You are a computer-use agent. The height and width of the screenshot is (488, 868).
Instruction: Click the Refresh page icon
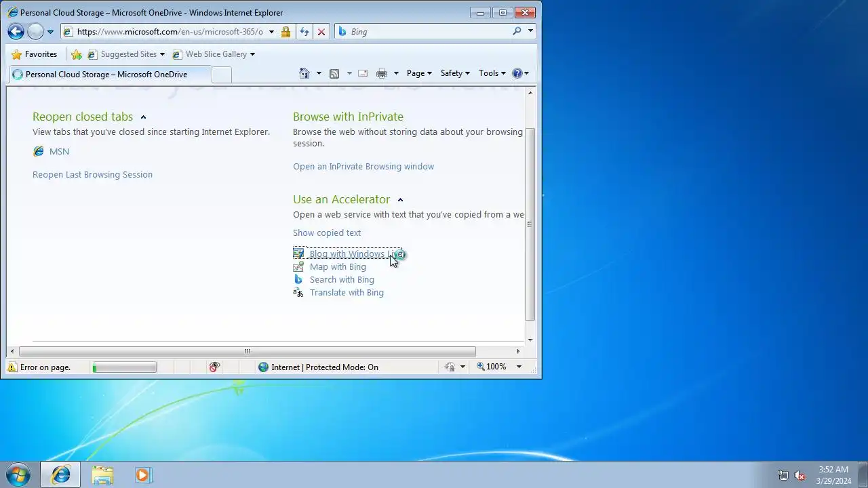click(304, 32)
